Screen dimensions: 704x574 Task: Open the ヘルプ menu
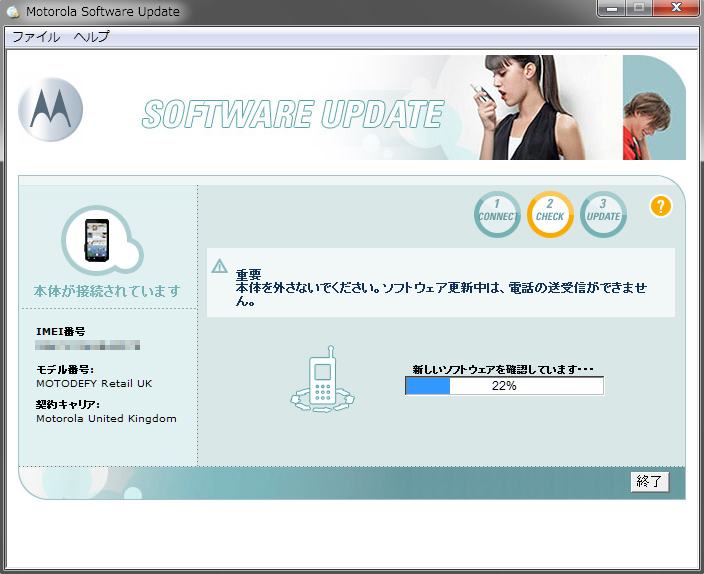91,37
